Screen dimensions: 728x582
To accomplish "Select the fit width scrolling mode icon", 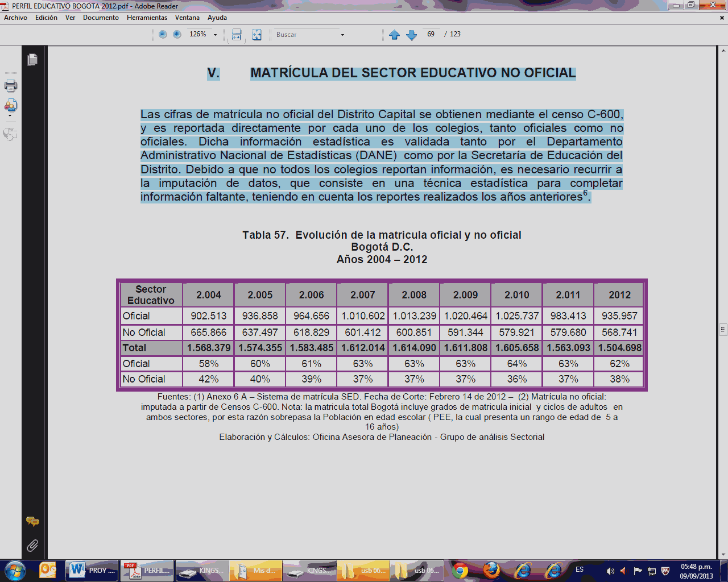I will 237,35.
